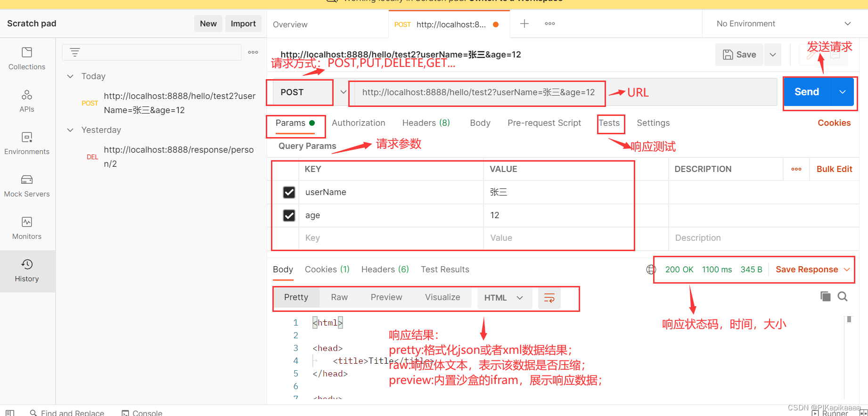Open the Collections sidebar panel
Image resolution: width=868 pixels, height=416 pixels.
(27, 59)
